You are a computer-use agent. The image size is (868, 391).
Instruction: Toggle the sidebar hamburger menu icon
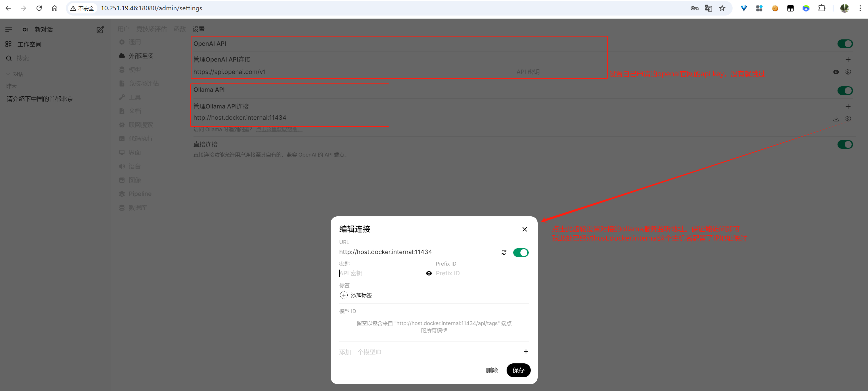[9, 30]
